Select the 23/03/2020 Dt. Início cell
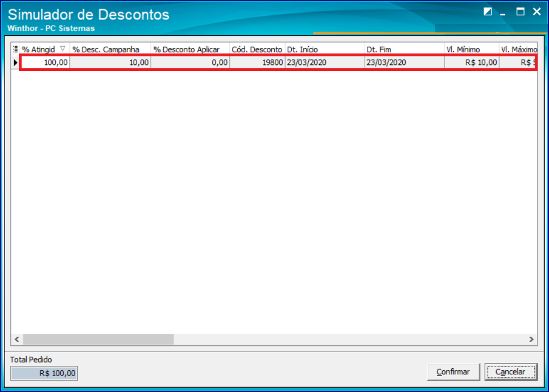 click(x=325, y=63)
